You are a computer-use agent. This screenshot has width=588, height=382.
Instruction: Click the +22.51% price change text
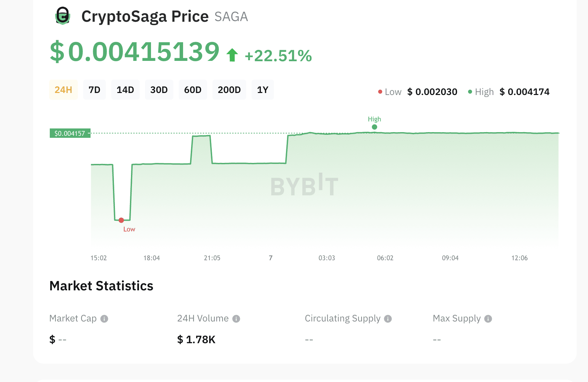pos(278,56)
